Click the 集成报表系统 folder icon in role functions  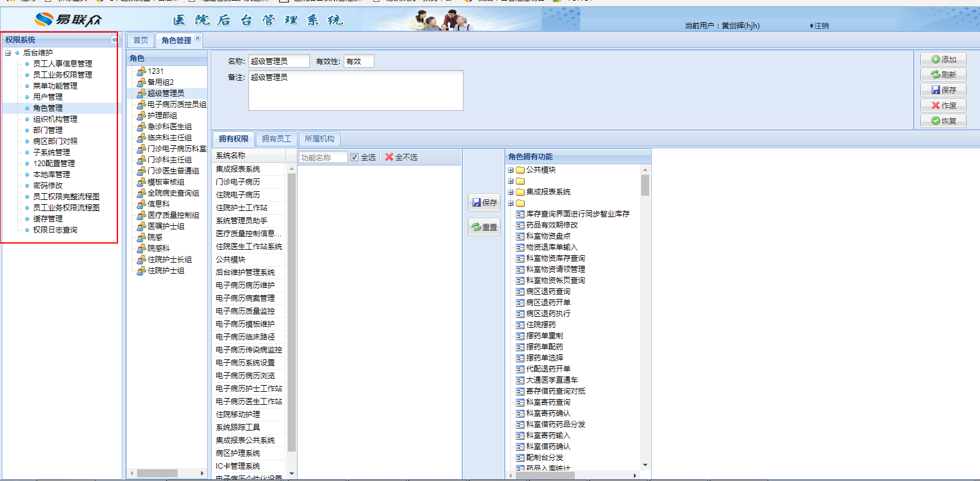[x=520, y=192]
